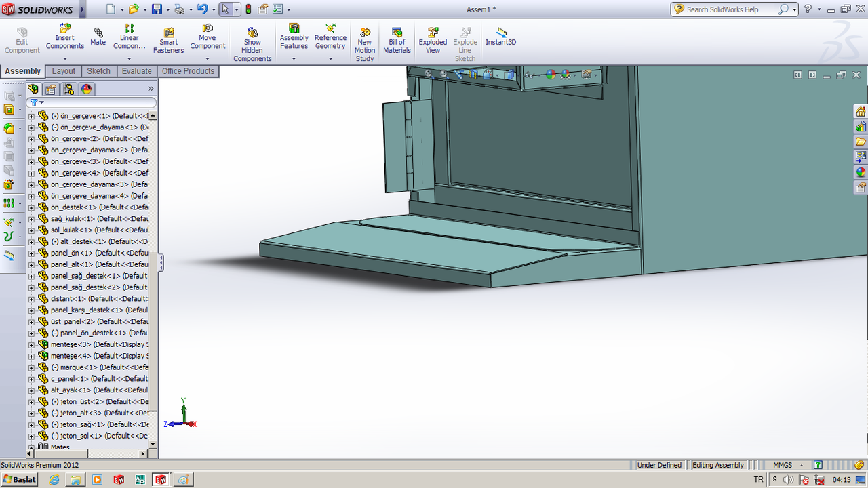Click the Help question mark button
This screenshot has width=868, height=488.
[808, 9]
